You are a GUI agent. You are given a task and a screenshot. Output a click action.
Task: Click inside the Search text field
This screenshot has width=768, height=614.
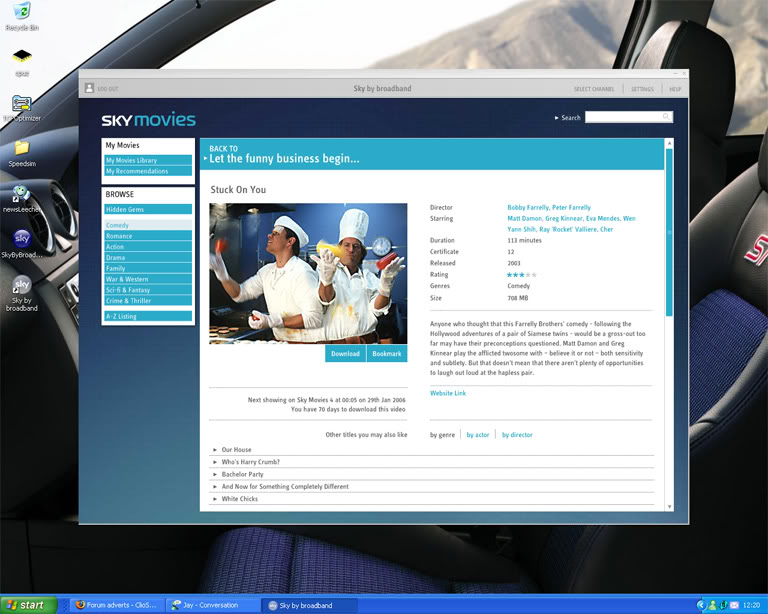[622, 117]
